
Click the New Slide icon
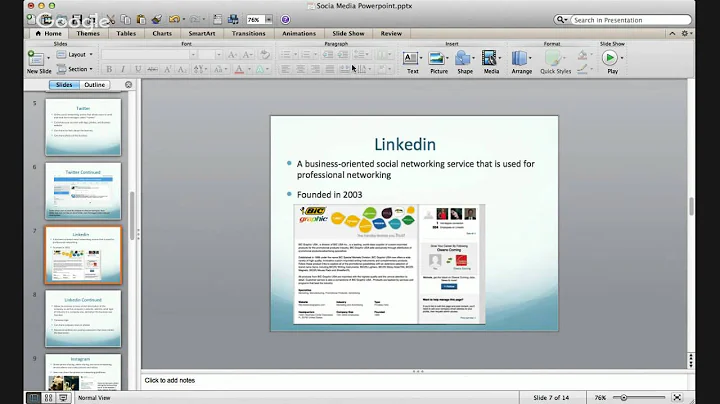coord(36,58)
